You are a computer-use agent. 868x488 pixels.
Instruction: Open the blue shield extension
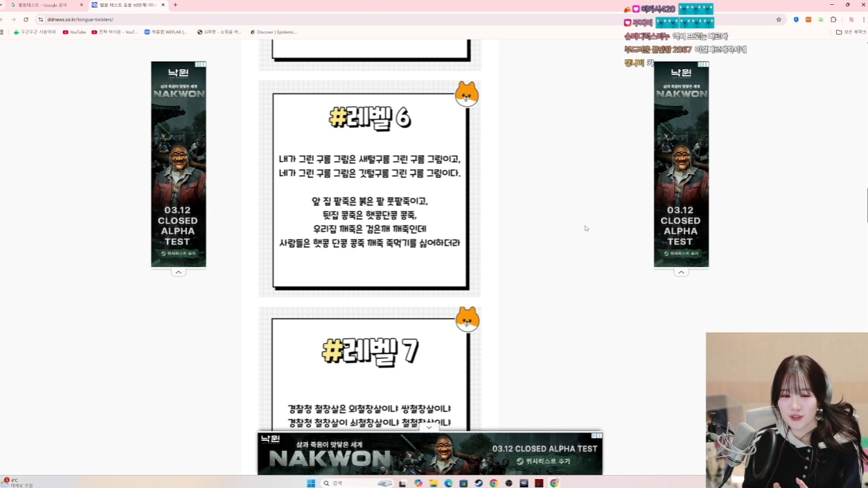[x=796, y=19]
